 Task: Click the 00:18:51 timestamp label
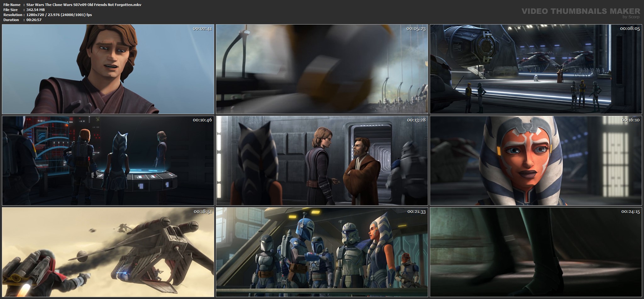pos(203,212)
